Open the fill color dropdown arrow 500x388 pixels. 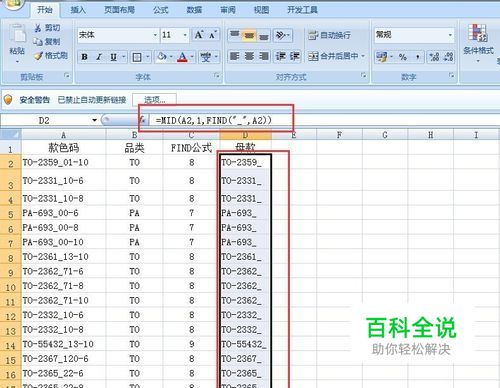[171, 57]
